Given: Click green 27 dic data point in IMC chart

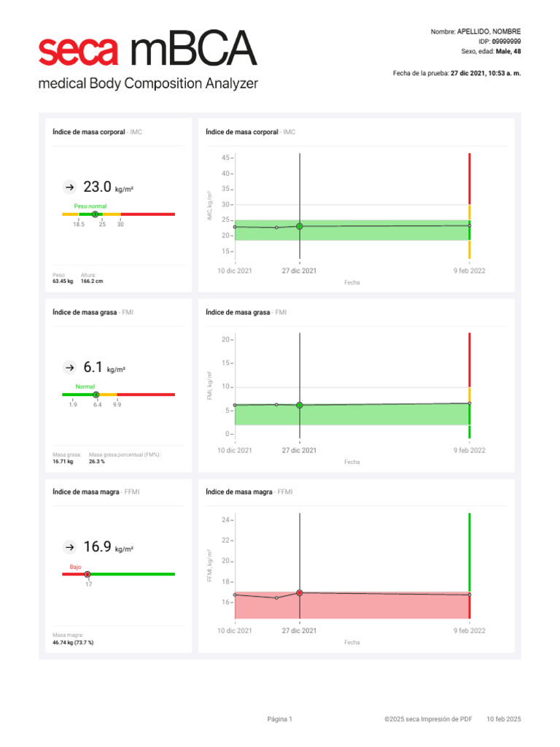Looking at the screenshot, I should [x=300, y=226].
